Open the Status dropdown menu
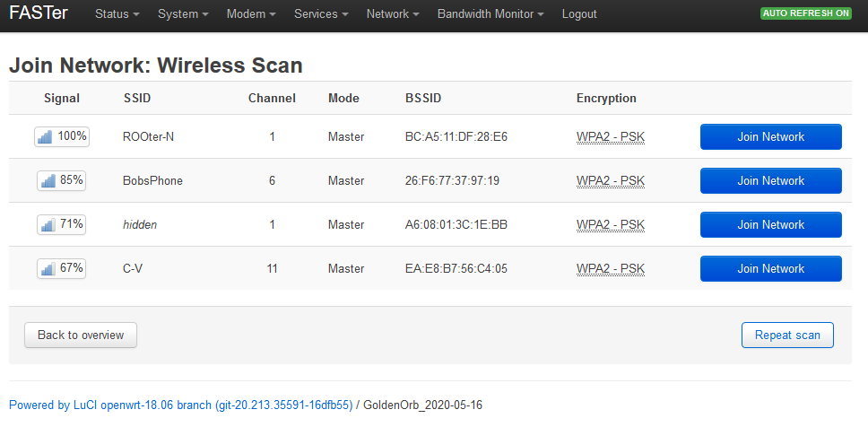868x427 pixels. [x=117, y=14]
